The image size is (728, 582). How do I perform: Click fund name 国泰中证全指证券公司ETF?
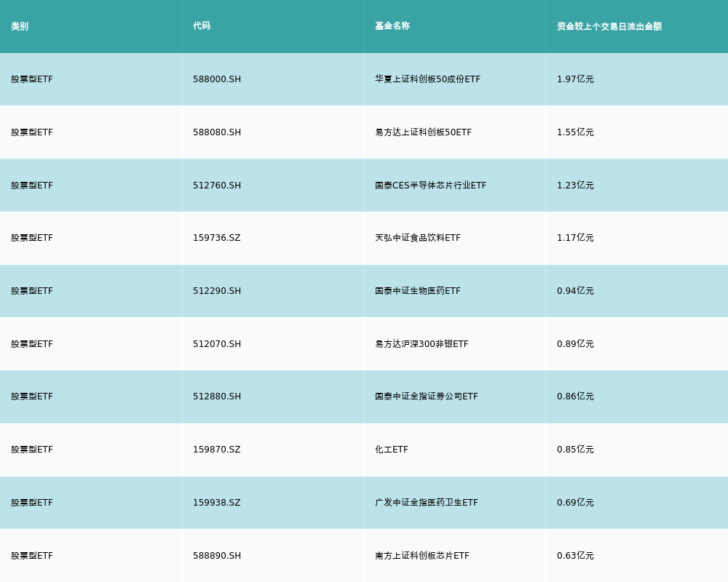[426, 396]
